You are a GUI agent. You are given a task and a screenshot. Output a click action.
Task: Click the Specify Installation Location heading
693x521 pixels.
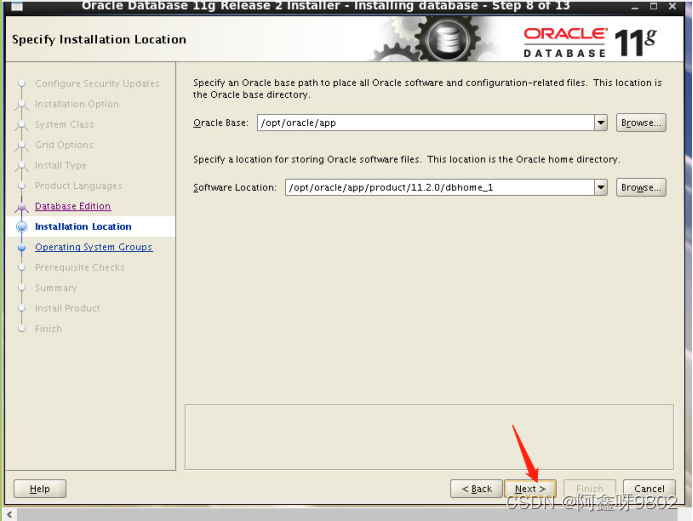pyautogui.click(x=99, y=39)
